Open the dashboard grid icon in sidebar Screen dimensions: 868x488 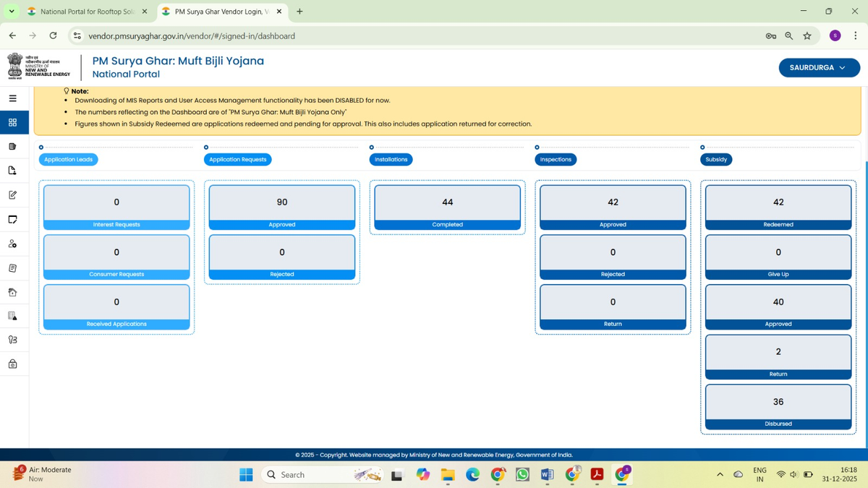tap(12, 123)
